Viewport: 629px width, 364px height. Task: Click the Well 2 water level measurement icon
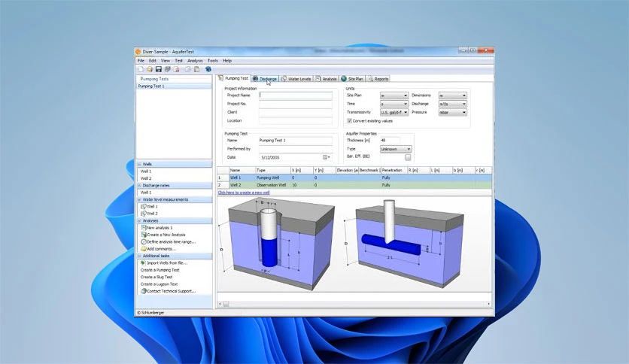pyautogui.click(x=144, y=214)
